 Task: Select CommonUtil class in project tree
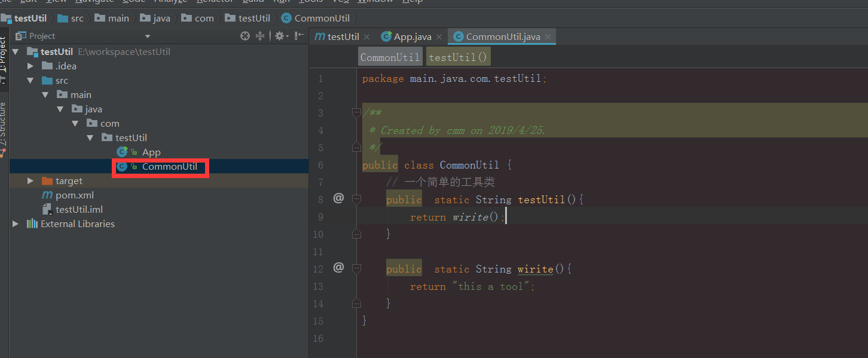(x=170, y=166)
